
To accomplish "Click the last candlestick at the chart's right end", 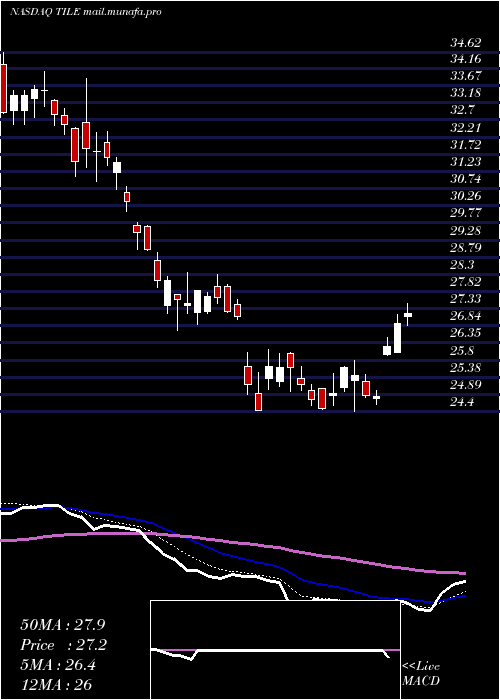I will click(x=408, y=315).
